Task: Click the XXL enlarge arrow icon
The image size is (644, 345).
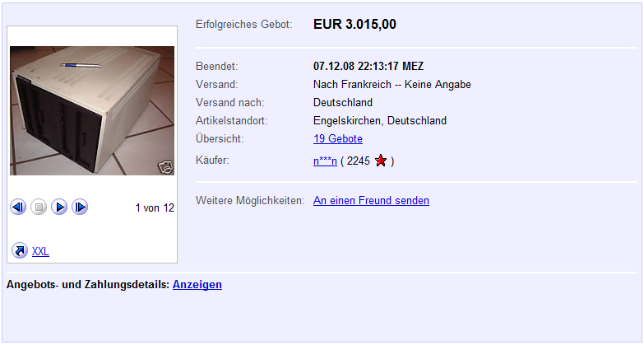Action: (x=20, y=250)
